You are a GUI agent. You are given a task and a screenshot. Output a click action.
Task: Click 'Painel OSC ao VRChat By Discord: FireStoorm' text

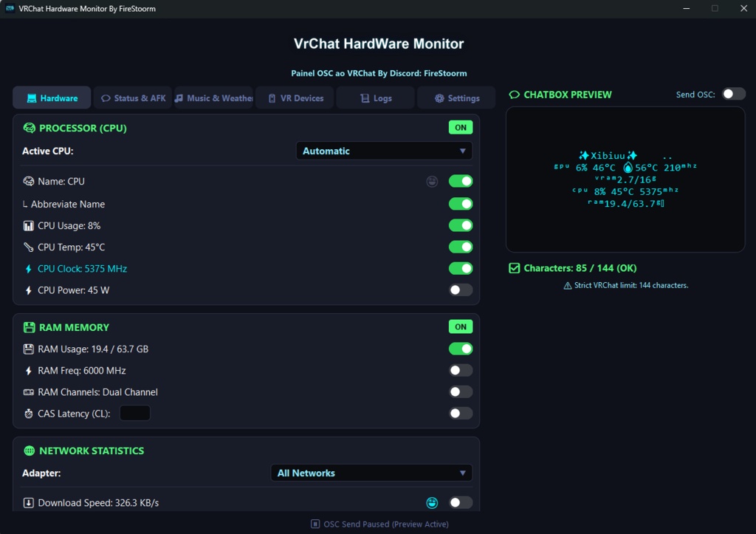(379, 73)
